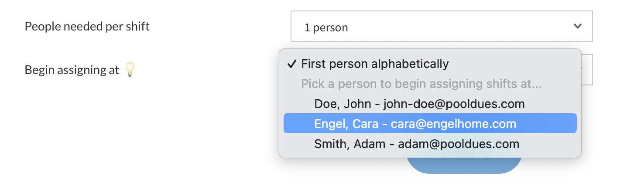This screenshot has height=189, width=644.
Task: Click the "Begin assigning at" label text
Action: click(72, 70)
